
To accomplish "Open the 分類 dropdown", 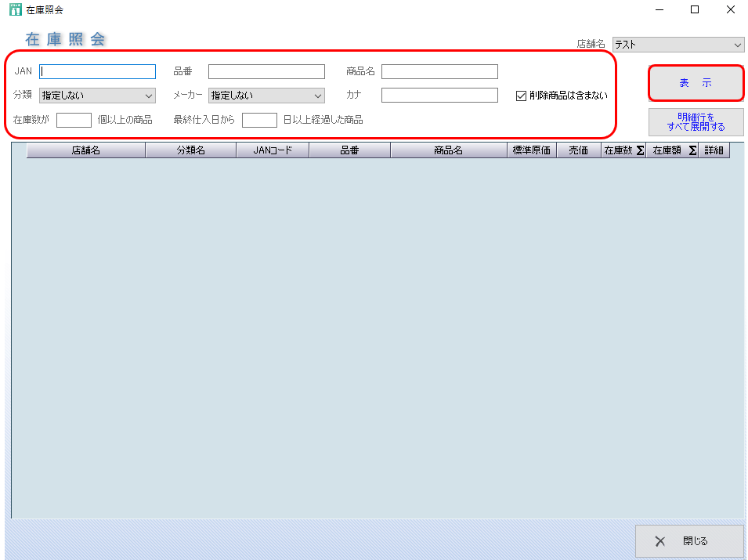I will click(x=97, y=96).
